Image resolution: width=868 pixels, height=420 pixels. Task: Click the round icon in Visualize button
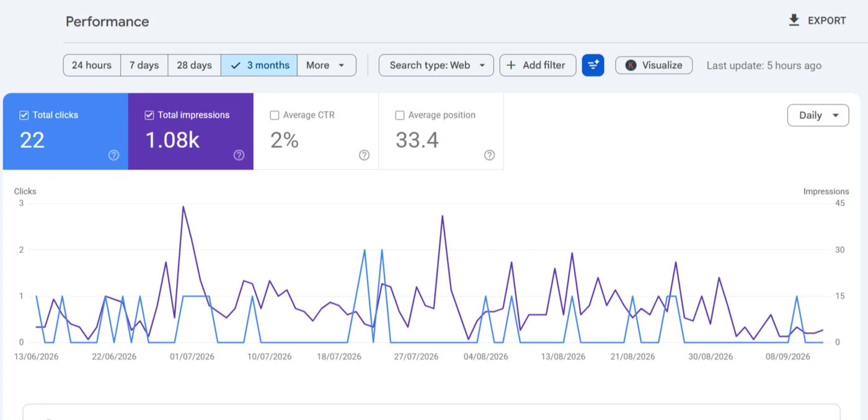631,65
